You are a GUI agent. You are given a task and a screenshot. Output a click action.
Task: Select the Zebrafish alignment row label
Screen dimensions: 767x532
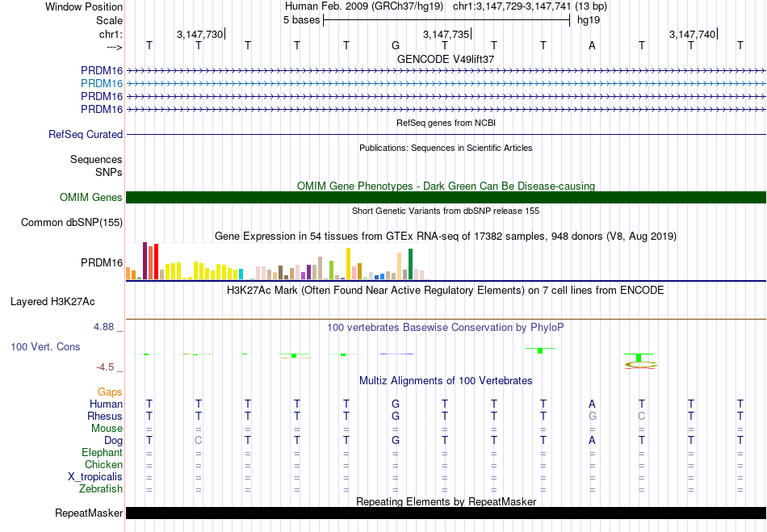pos(101,489)
